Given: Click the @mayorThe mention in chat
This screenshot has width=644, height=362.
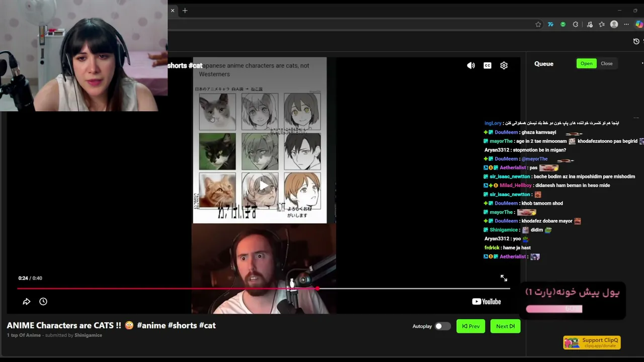Looking at the screenshot, I should pos(534,159).
